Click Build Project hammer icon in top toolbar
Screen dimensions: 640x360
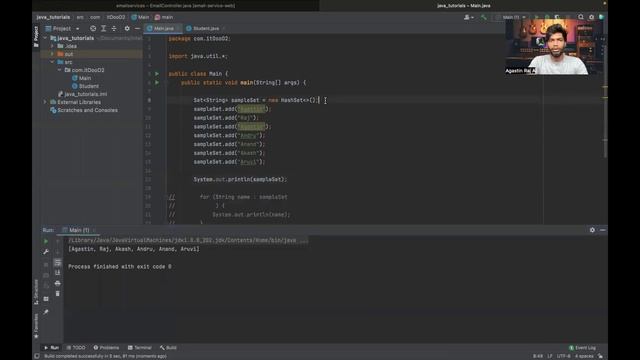484,17
